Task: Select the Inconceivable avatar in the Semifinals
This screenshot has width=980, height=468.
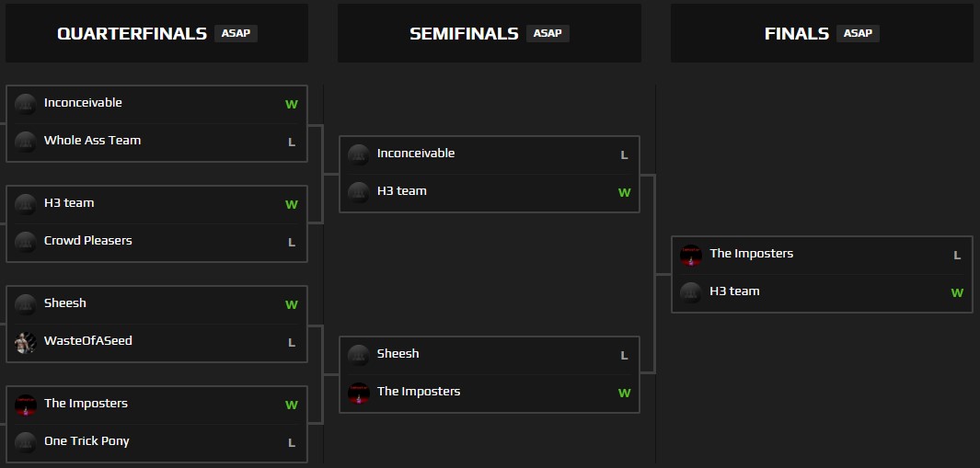Action: click(359, 154)
